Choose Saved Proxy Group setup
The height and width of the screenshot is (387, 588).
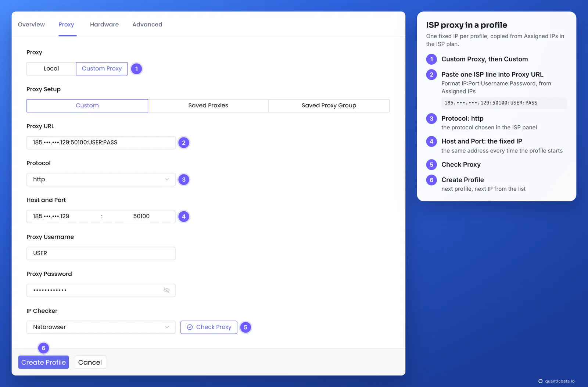click(x=329, y=105)
